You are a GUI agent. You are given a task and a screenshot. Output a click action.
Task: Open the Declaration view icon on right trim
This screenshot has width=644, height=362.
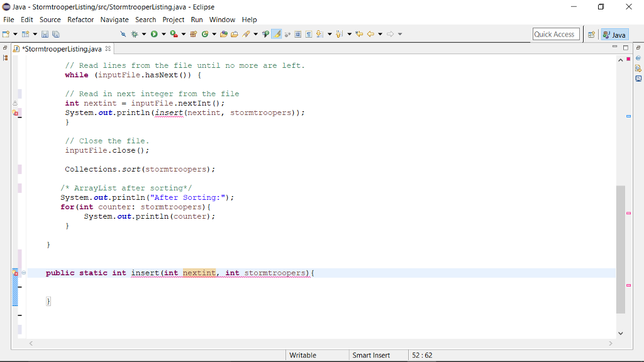click(x=638, y=68)
